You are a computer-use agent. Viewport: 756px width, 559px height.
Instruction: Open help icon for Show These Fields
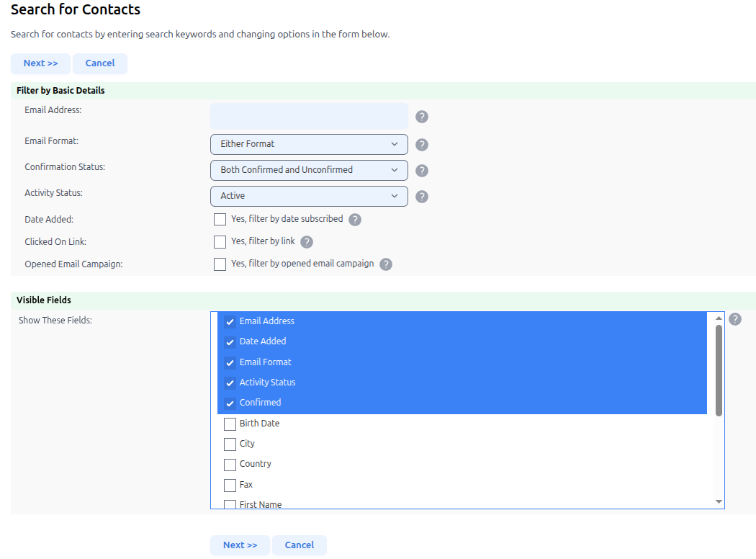click(x=734, y=319)
